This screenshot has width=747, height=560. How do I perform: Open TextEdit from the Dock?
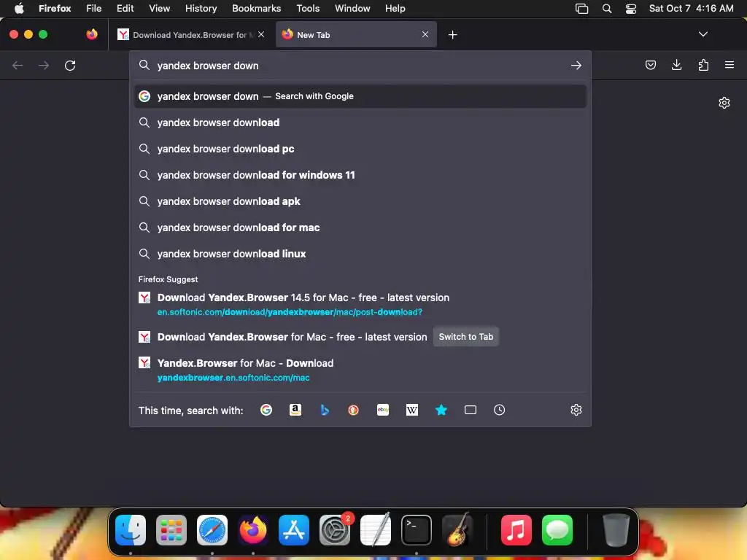pyautogui.click(x=376, y=529)
